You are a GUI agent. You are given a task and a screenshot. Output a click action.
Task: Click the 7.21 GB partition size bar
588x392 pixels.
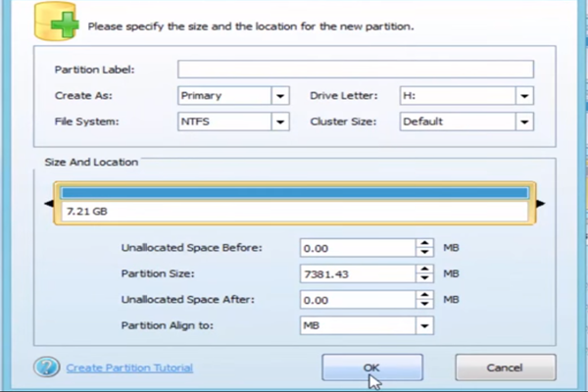(x=295, y=203)
